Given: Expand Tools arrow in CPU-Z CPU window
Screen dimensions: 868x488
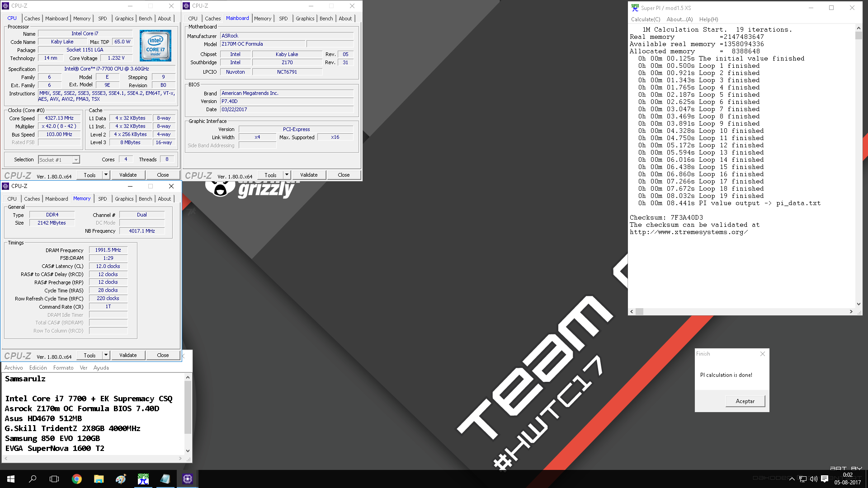Looking at the screenshot, I should coord(106,175).
